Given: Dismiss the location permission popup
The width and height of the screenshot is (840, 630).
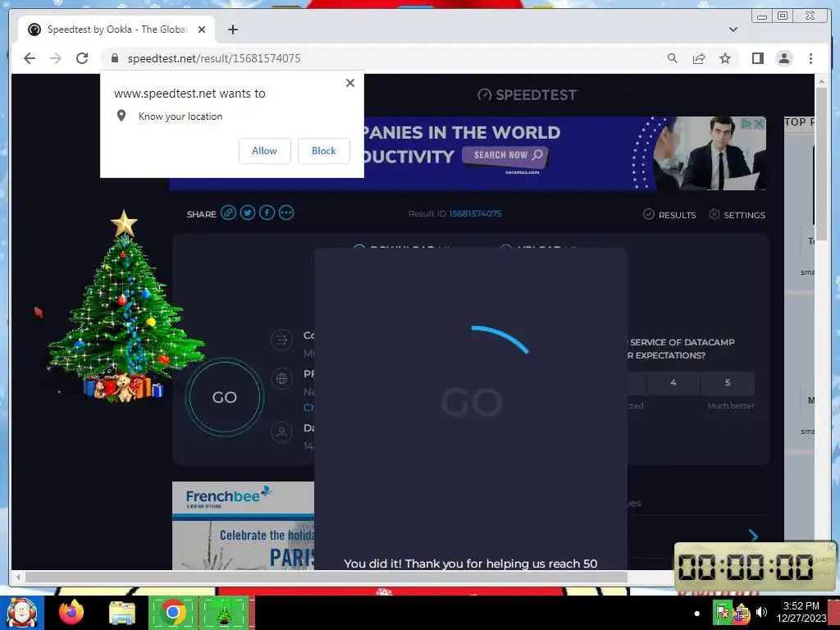Looking at the screenshot, I should [x=349, y=83].
